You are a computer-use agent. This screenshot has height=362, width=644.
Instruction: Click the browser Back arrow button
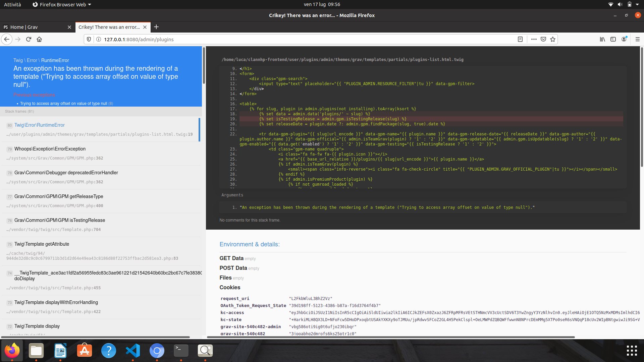(7, 39)
